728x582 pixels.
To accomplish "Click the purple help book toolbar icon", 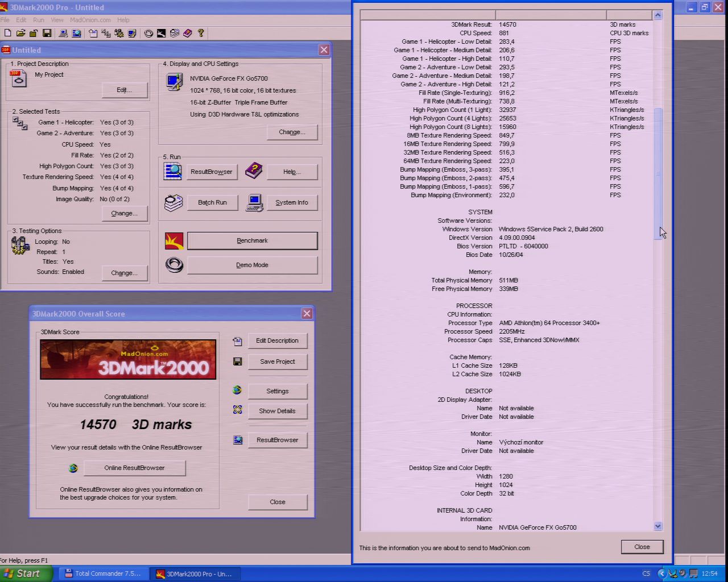I will coord(188,34).
